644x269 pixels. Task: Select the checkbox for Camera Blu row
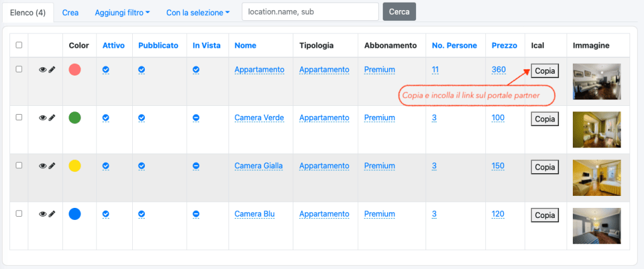coord(19,214)
